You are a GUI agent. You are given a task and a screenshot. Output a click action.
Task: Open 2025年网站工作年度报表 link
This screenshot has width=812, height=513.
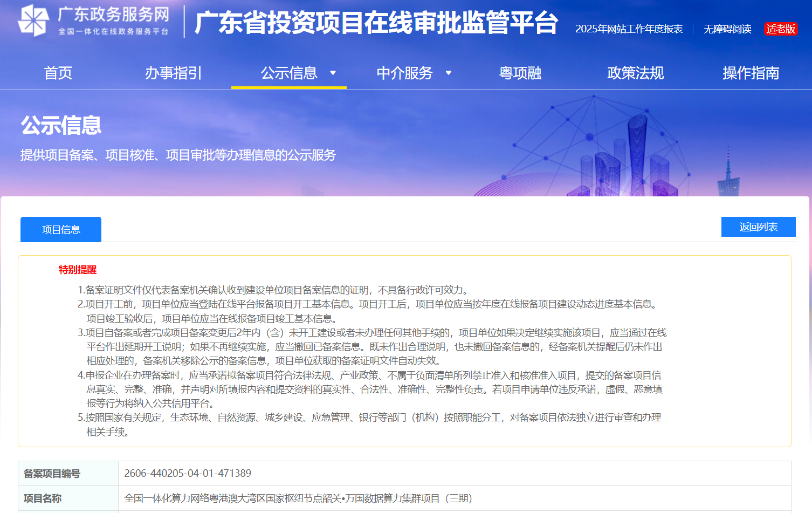[629, 29]
